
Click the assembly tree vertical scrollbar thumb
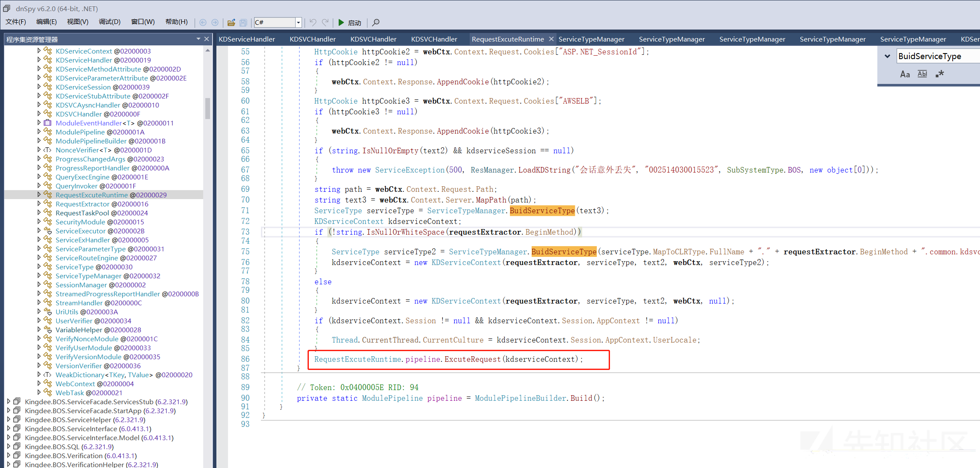click(207, 108)
